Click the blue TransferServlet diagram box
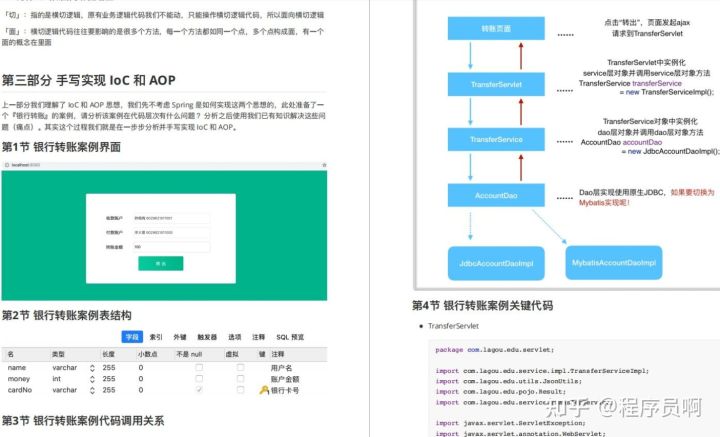Viewport: 720px width, 437px height. [496, 84]
